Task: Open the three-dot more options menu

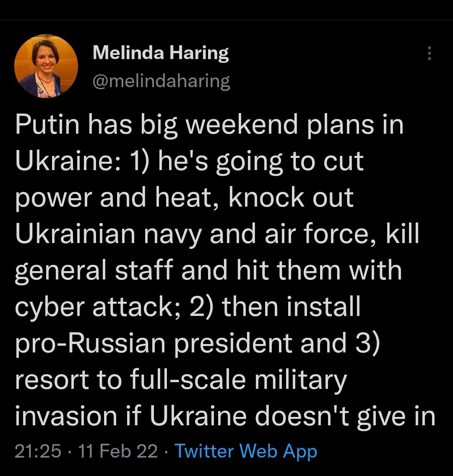Action: point(429,54)
